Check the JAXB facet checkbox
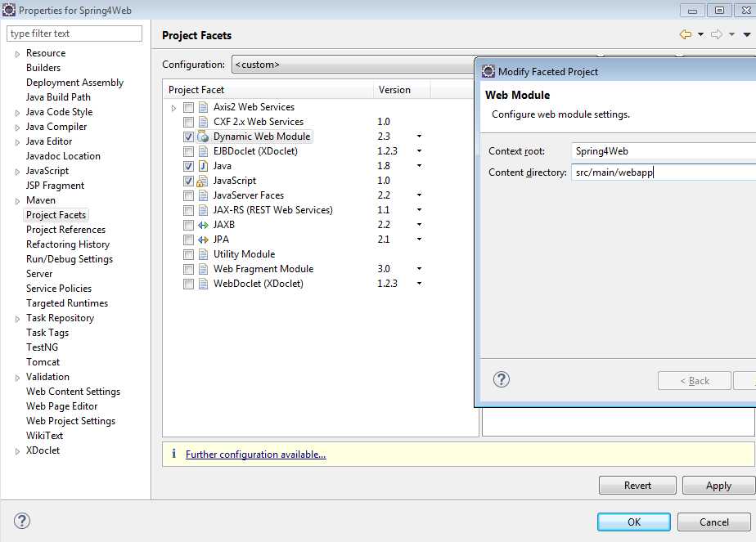756x542 pixels. coord(188,225)
